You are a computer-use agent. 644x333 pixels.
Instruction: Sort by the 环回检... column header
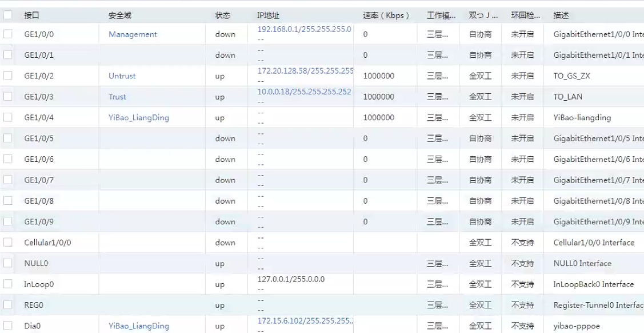pos(525,15)
